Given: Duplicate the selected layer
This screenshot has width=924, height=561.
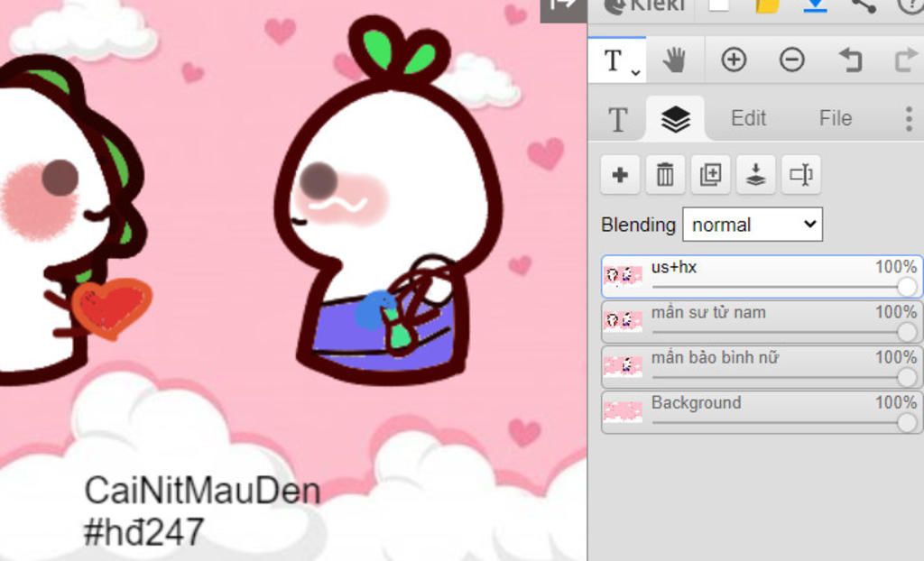Looking at the screenshot, I should [x=711, y=174].
